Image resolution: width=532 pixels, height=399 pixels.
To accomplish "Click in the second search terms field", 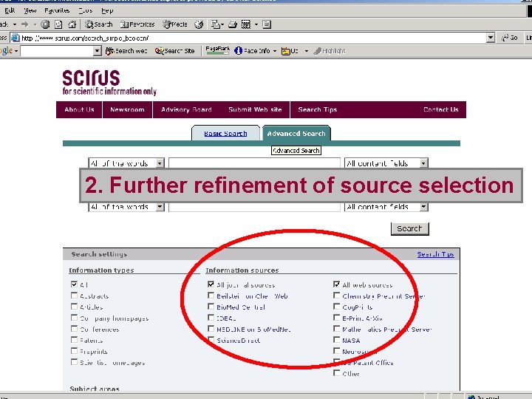I will click(254, 207).
